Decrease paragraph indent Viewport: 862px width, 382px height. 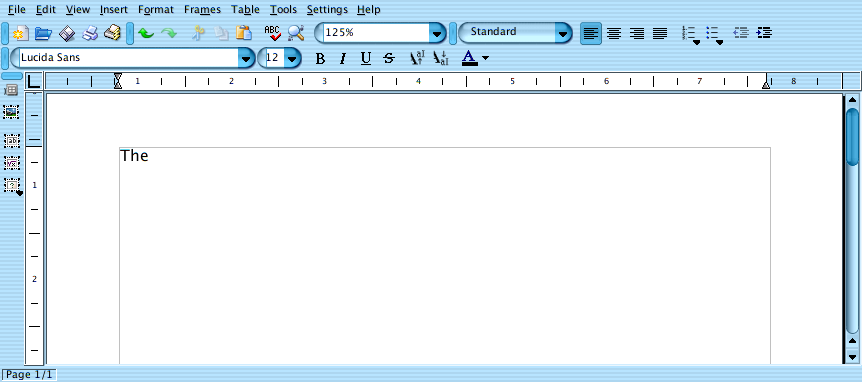pyautogui.click(x=741, y=33)
